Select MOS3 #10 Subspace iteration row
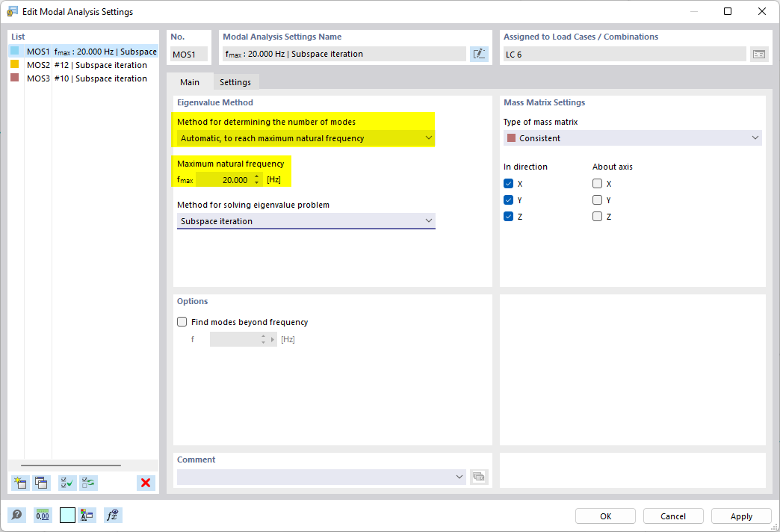 tap(84, 78)
